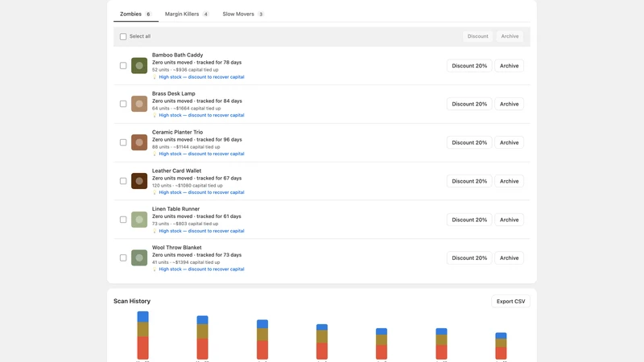Viewport: 644px width, 362px height.
Task: Click the lightbulb icon under Ceramic Planter Trio
Action: pyautogui.click(x=155, y=154)
